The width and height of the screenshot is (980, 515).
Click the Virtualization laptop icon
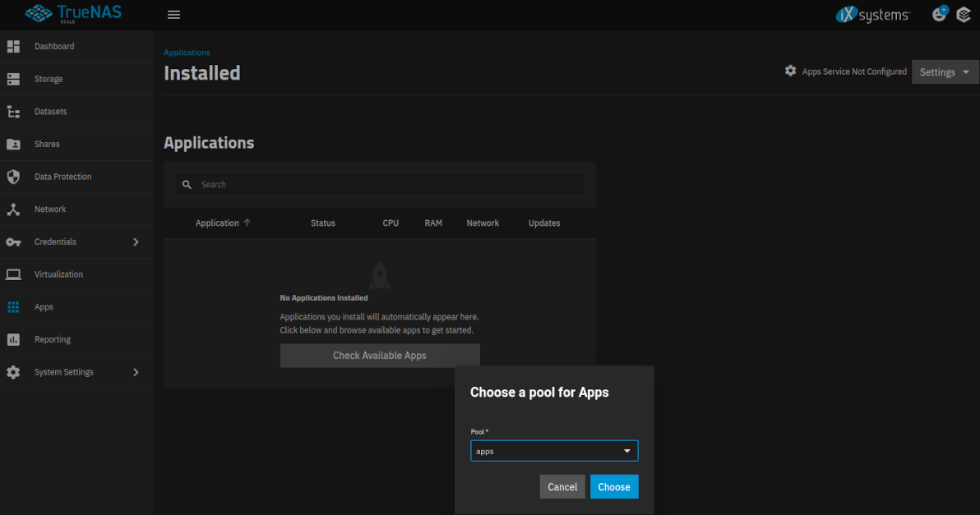(x=13, y=274)
